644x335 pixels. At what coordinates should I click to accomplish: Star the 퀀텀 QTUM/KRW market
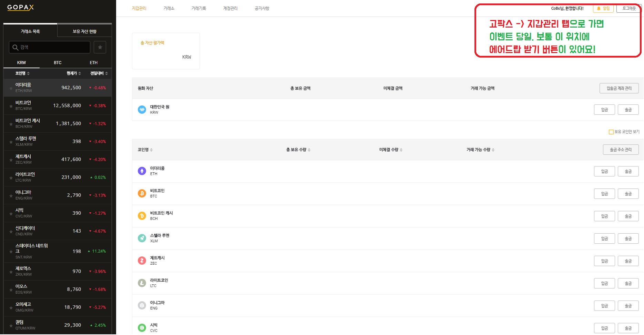click(11, 326)
